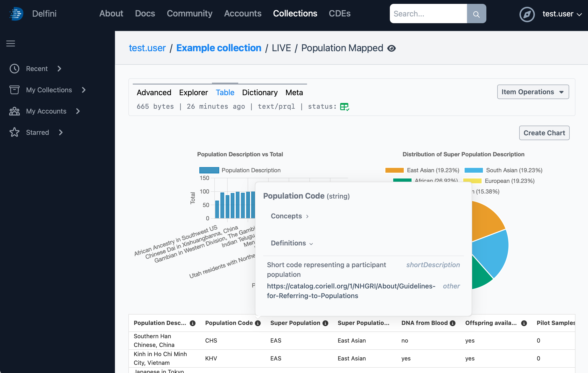Viewport: 588px width, 373px height.
Task: Click inside the Search field
Action: 427,14
